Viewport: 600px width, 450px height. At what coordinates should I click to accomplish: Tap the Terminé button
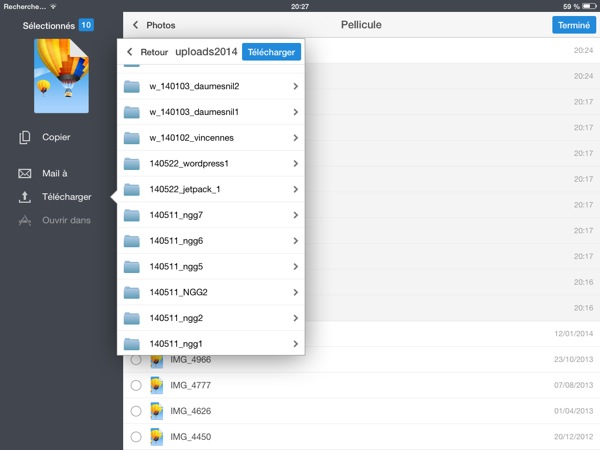[x=571, y=24]
